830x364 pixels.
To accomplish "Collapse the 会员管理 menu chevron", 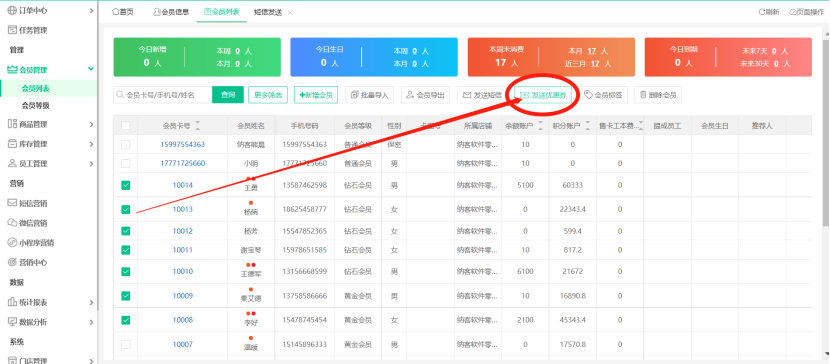I will [91, 69].
